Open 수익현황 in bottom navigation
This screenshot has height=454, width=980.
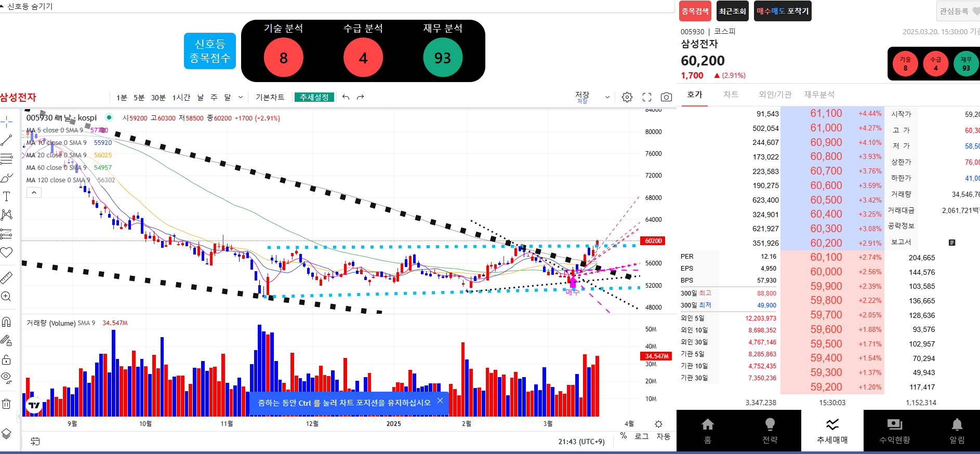895,431
